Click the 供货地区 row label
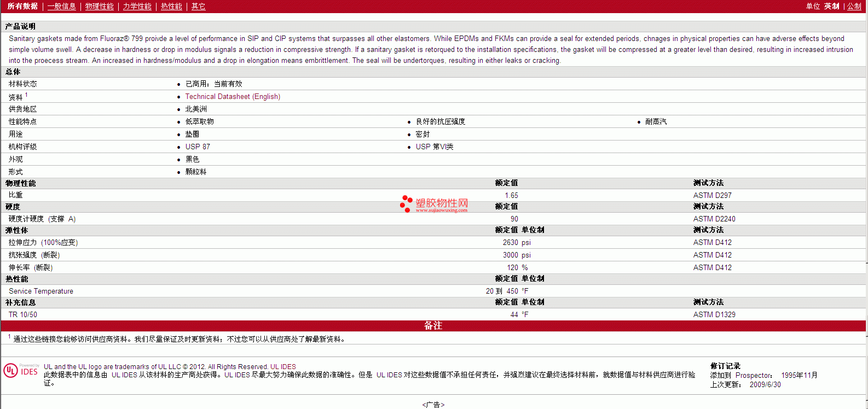 point(23,109)
